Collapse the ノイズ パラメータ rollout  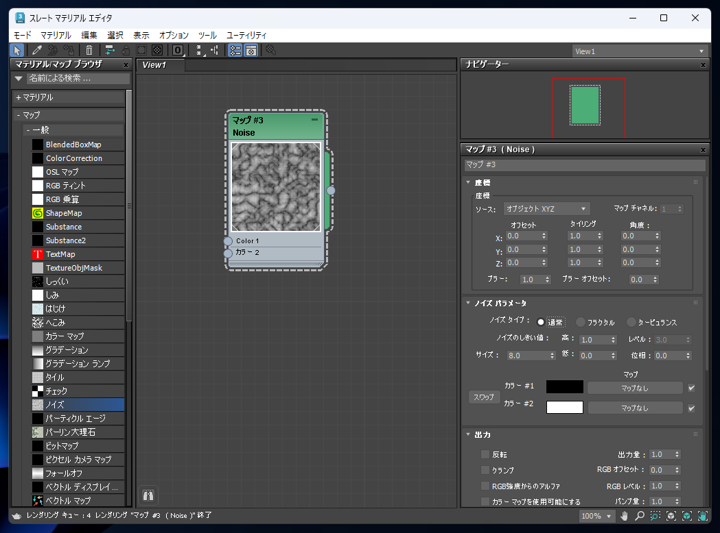(468, 303)
